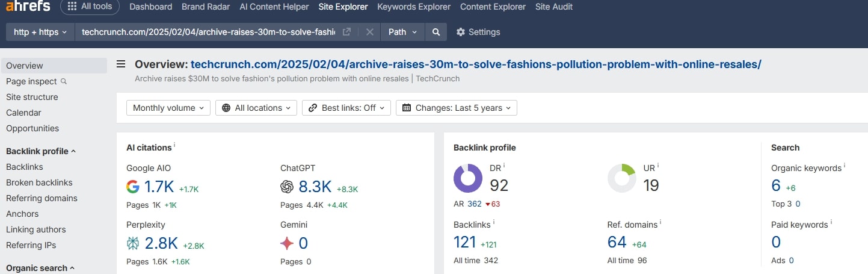Click the Ahrefs logo
This screenshot has width=868, height=274.
pyautogui.click(x=28, y=7)
